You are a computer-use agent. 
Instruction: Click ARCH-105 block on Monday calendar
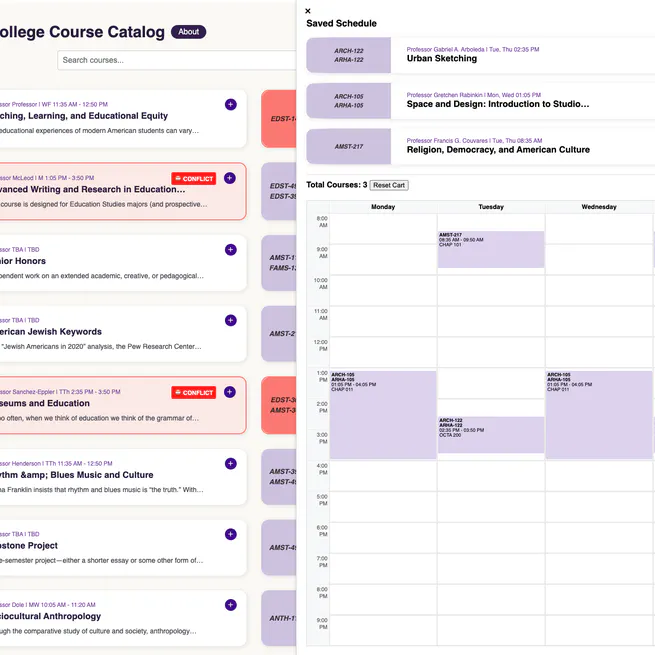point(383,415)
